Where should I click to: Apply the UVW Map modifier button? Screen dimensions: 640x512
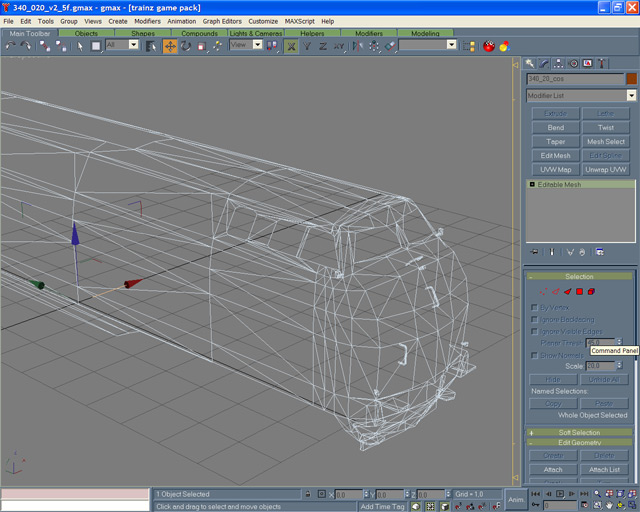click(x=555, y=169)
